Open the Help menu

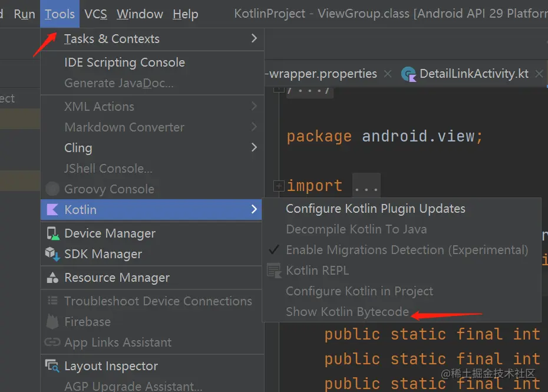click(186, 14)
